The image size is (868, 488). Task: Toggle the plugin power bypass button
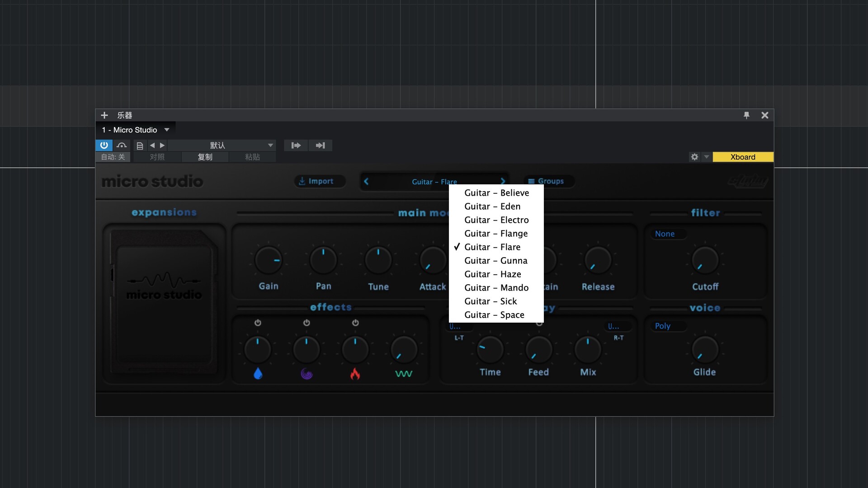104,145
